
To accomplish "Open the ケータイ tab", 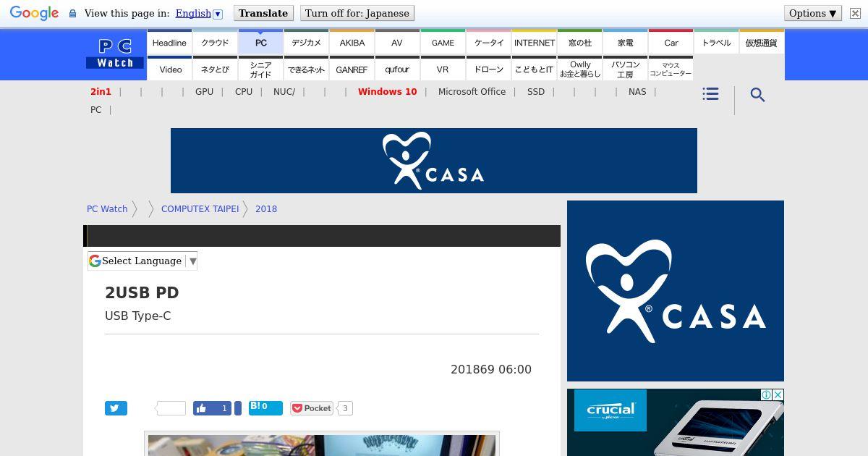I will point(489,43).
